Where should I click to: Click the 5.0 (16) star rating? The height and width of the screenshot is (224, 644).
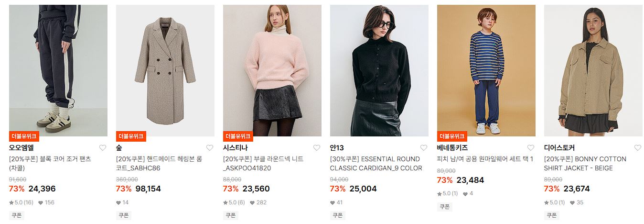[21, 202]
